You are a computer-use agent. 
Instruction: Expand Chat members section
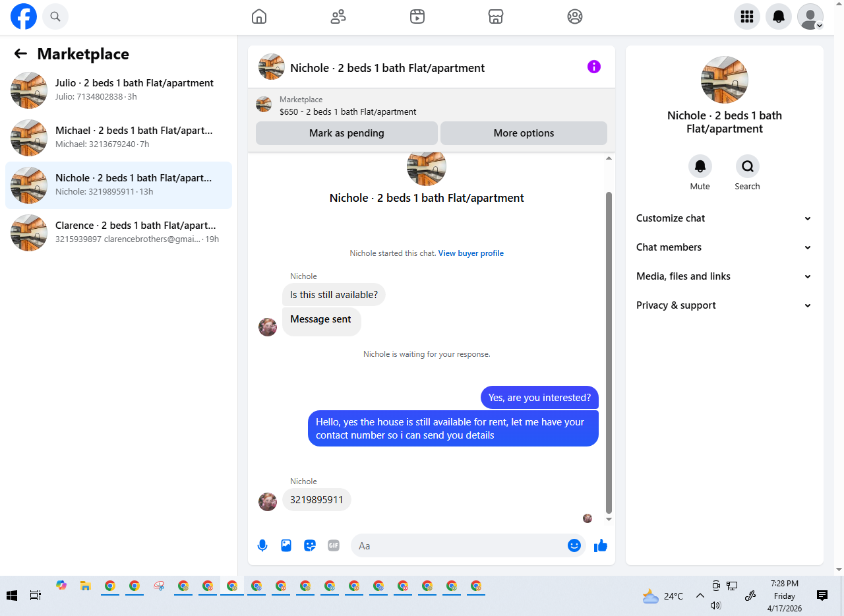coord(725,247)
